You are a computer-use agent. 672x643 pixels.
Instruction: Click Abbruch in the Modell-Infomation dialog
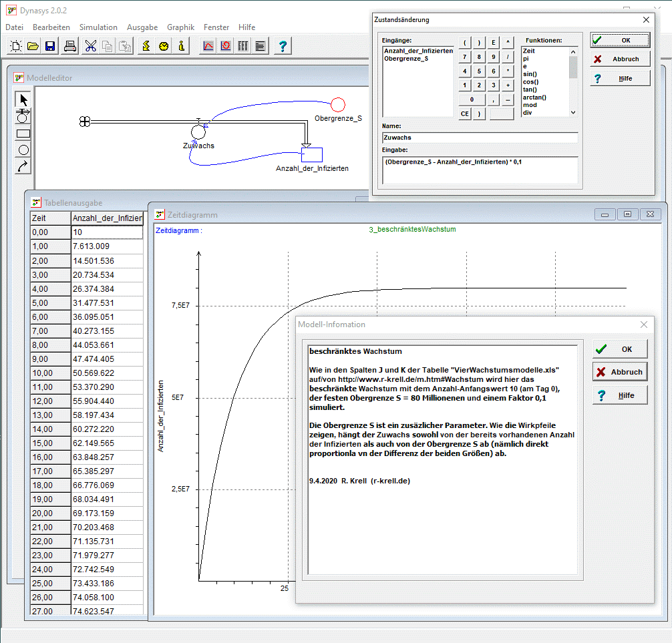(619, 372)
